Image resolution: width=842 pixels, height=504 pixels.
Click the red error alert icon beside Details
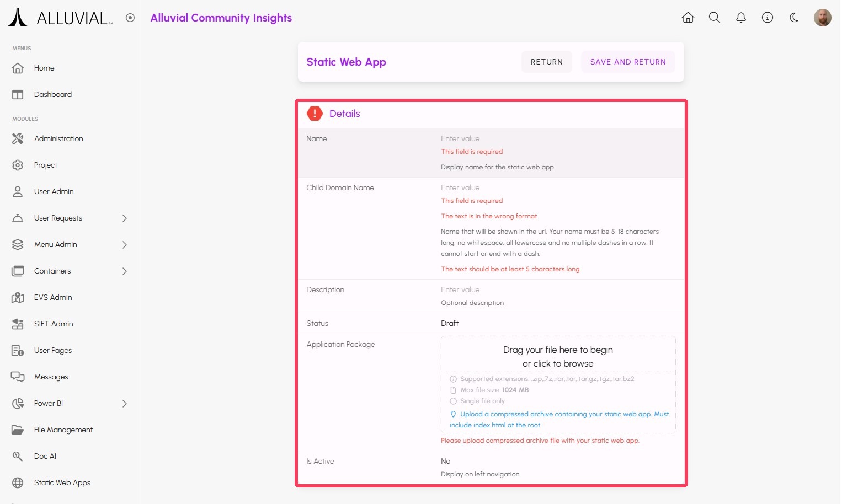pos(315,114)
